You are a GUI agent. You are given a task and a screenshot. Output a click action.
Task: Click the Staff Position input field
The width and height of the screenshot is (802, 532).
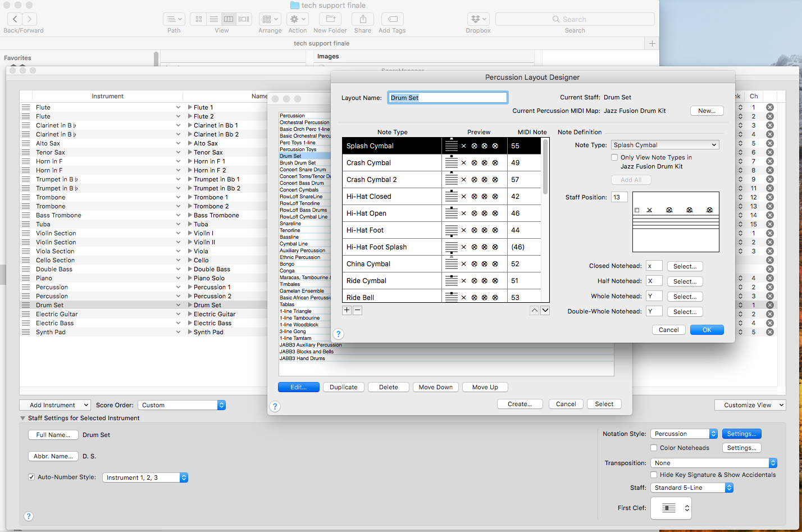click(x=619, y=197)
